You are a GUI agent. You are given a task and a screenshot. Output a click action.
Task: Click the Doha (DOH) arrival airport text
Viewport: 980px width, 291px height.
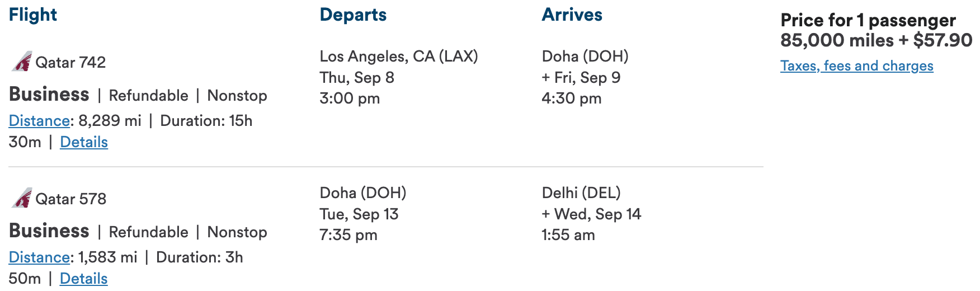pos(585,57)
